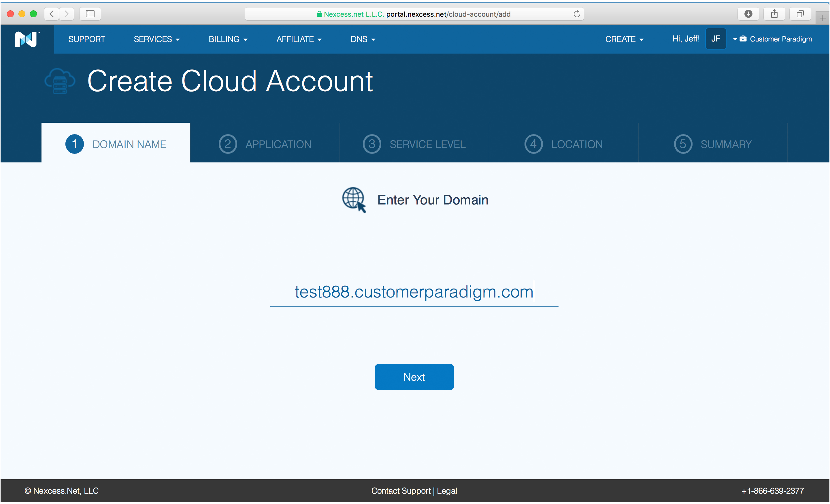Click the step 5 number circle
Viewport: 830px width, 504px height.
[683, 144]
